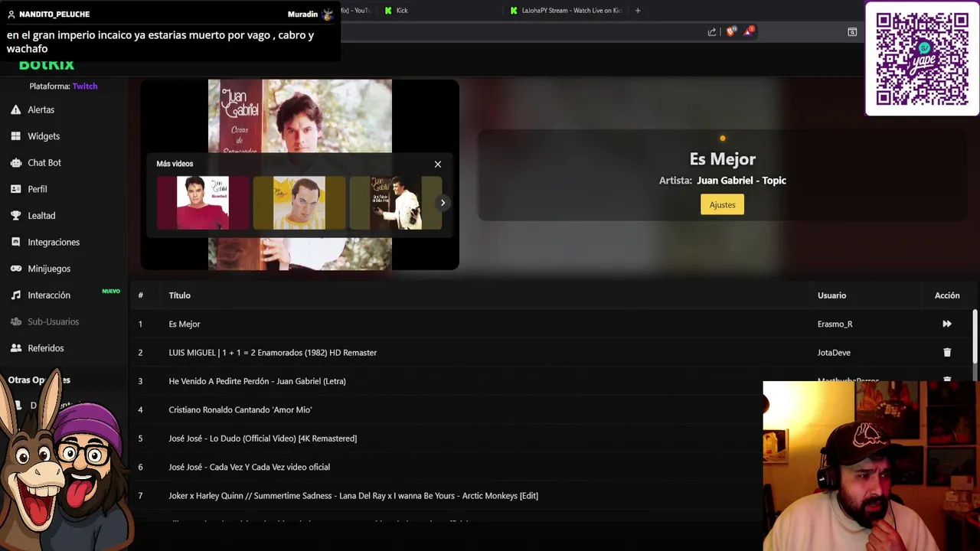Open a new browser tab
Screen dimensions: 980x551
[x=638, y=11]
